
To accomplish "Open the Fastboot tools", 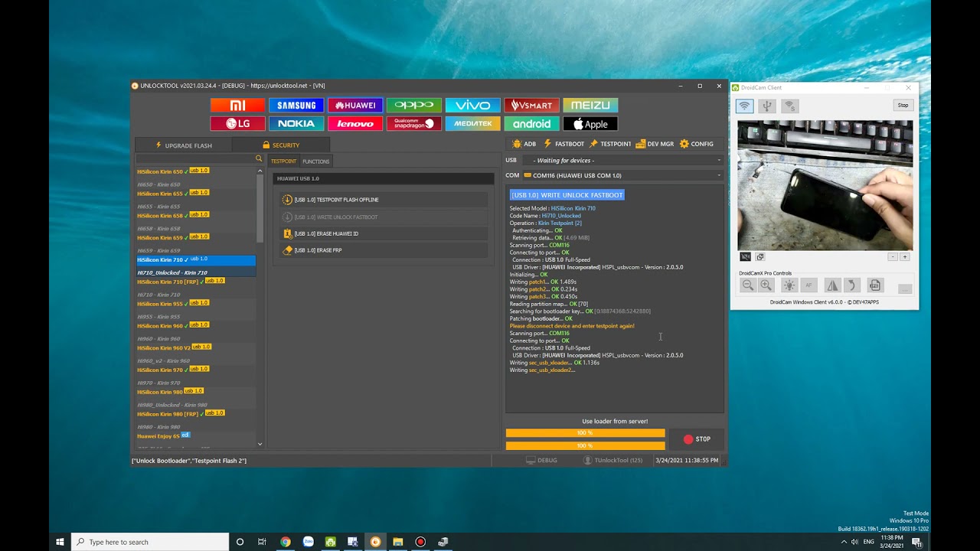I will 564,144.
